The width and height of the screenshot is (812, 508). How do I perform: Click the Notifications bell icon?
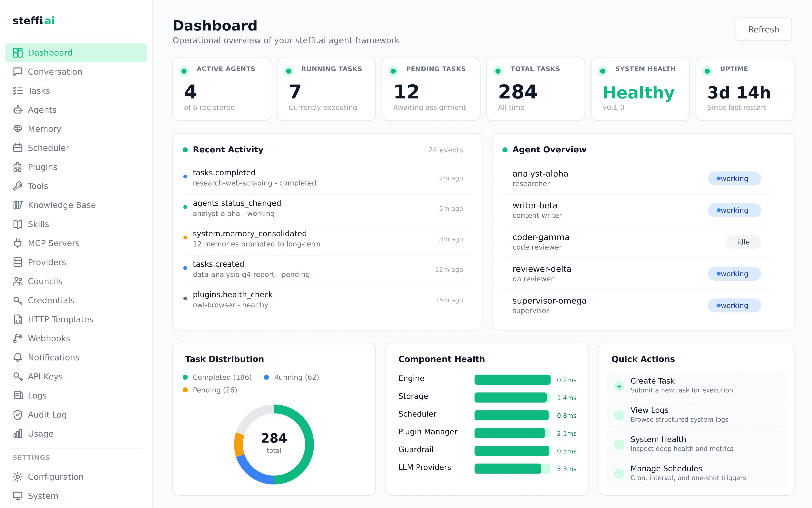click(x=18, y=357)
